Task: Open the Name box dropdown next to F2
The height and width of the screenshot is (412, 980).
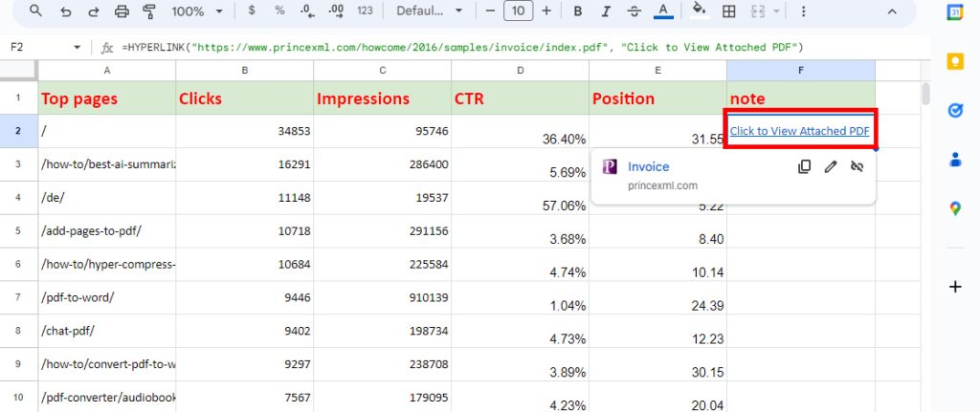Action: point(77,48)
